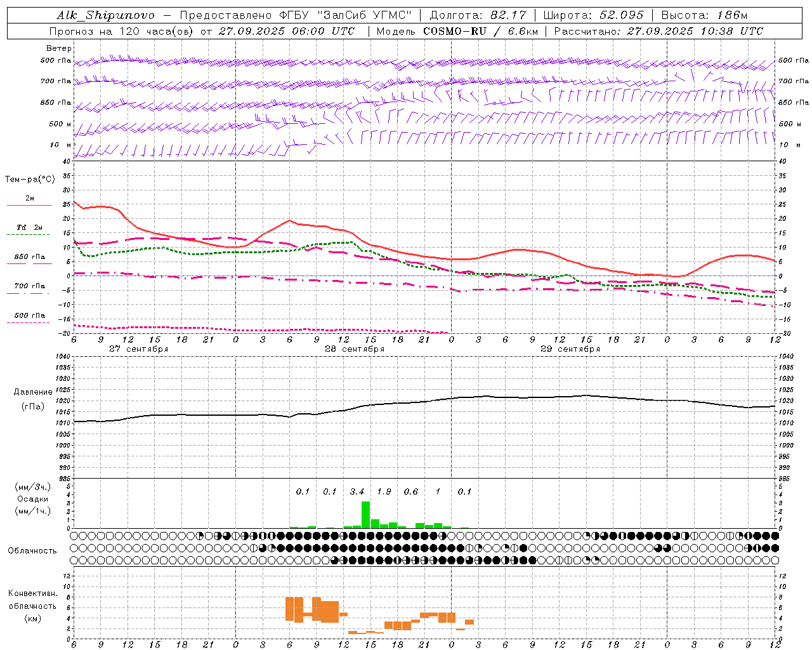Click the precipitation value 3.4
Viewport: 812px width, 650px height.
(x=357, y=492)
